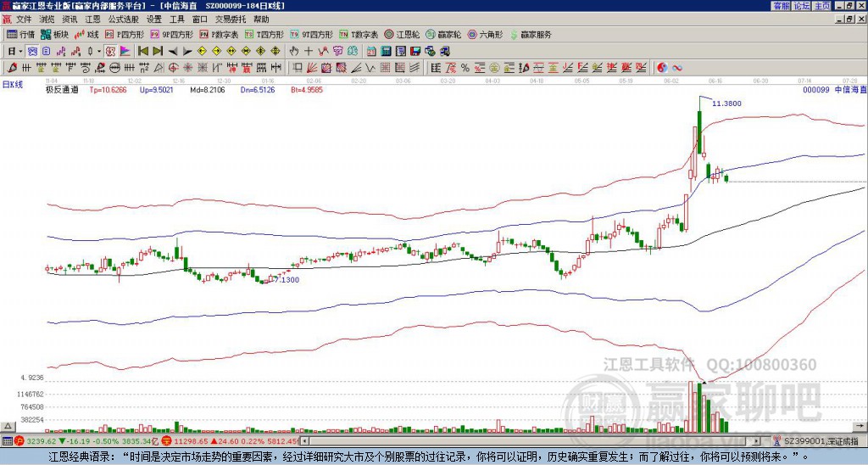The width and height of the screenshot is (868, 465).
Task: Open the 9T四方形 tool
Action: pyautogui.click(x=312, y=34)
